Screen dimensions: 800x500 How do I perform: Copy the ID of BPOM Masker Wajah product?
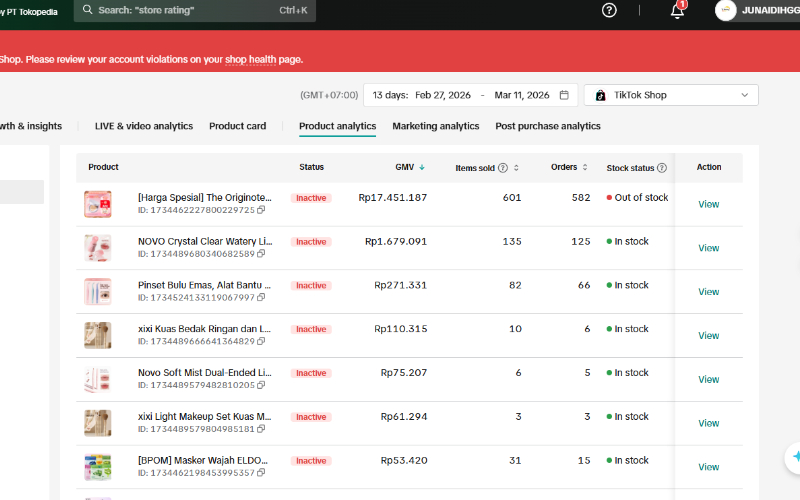[261, 473]
